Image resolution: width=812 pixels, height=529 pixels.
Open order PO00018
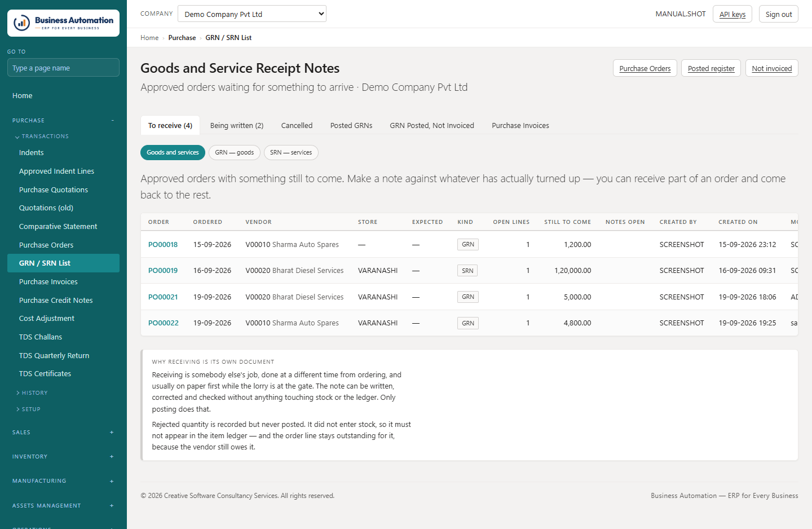tap(163, 245)
